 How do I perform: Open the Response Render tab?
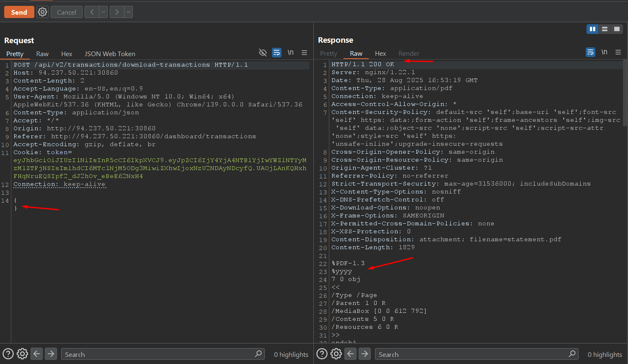click(x=409, y=54)
